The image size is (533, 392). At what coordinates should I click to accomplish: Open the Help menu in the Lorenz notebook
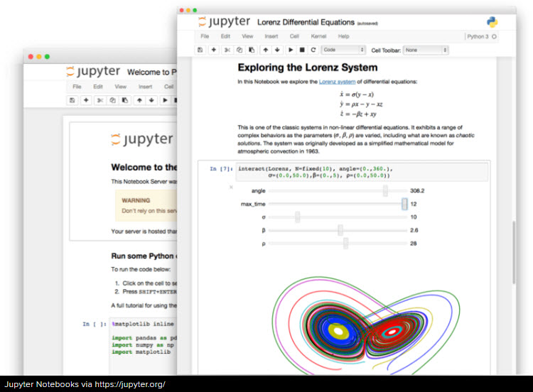[x=343, y=36]
